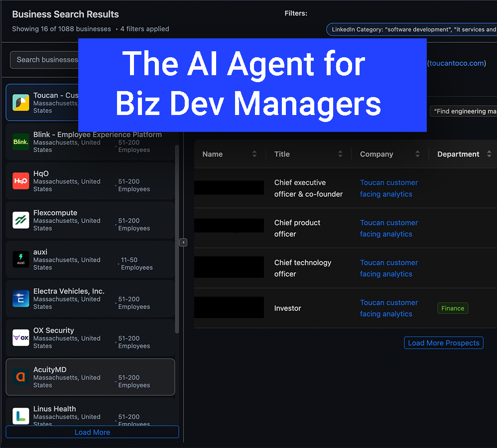Click the Flexcompute logo icon

pos(21,220)
